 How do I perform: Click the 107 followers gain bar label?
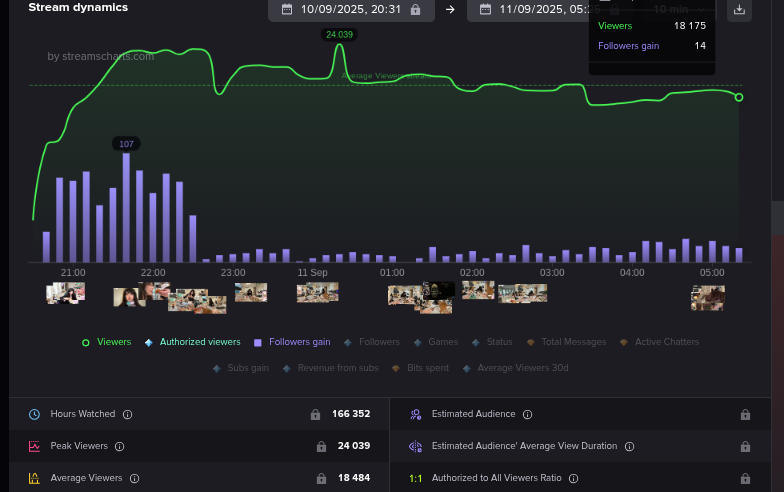126,144
